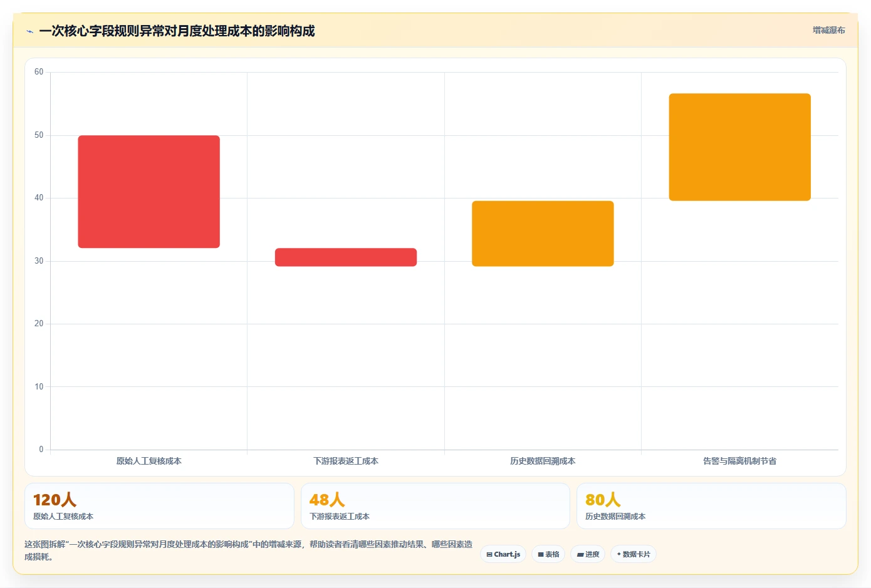Viewport: 871px width, 588px height.
Task: Click the y-axis value 40
Action: click(39, 198)
